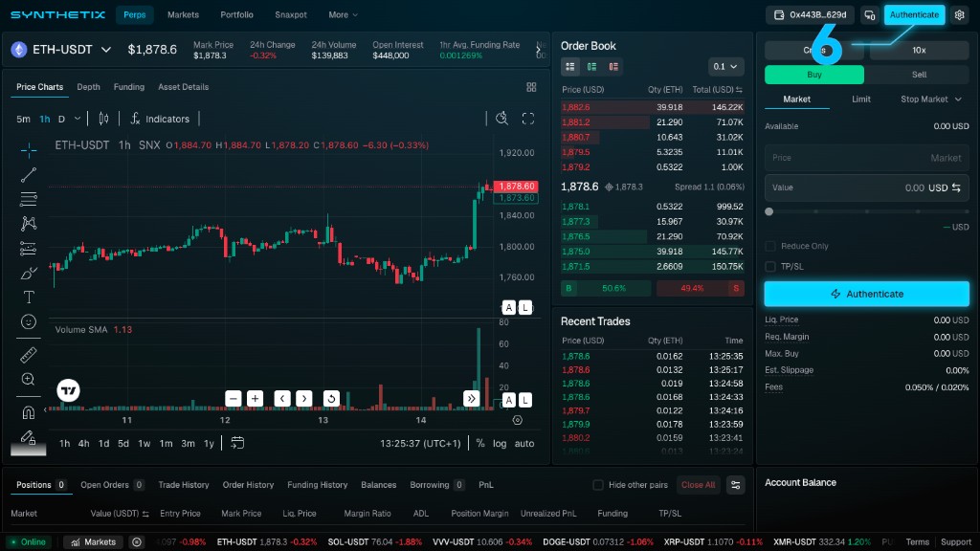Expand the market stats with the arrow
The image size is (980, 551).
(x=538, y=50)
